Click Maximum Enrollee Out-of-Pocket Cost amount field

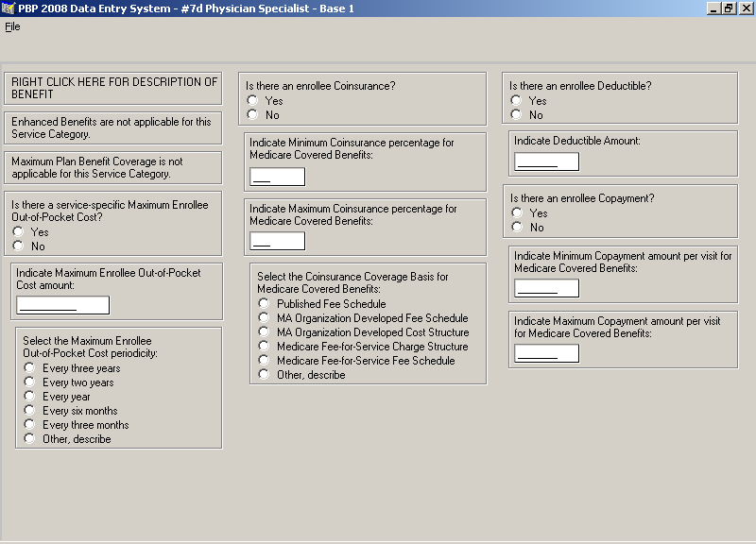pyautogui.click(x=63, y=305)
